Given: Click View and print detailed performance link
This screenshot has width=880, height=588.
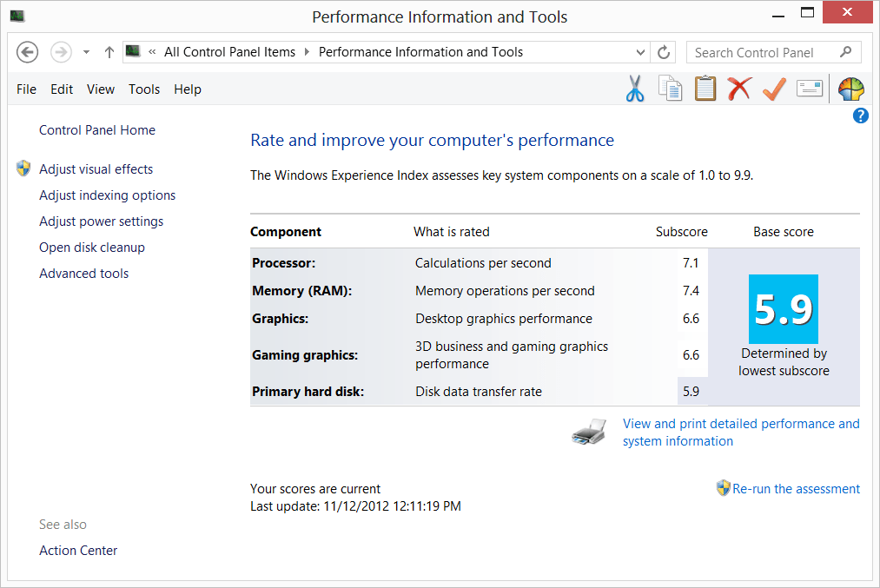Looking at the screenshot, I should pyautogui.click(x=741, y=432).
